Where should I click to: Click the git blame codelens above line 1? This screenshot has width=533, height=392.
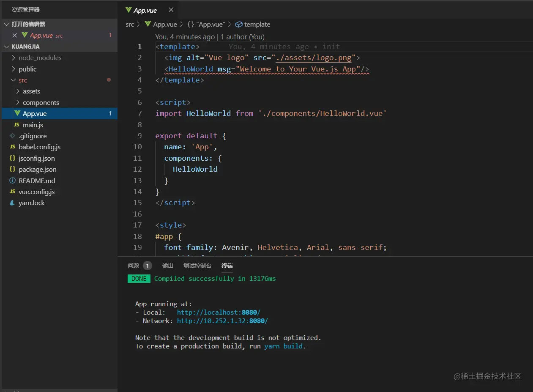(210, 37)
